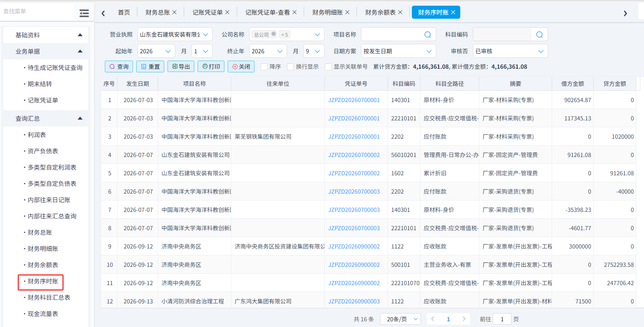Enable the 换行显示 checkbox
The width and height of the screenshot is (644, 327).
[290, 67]
